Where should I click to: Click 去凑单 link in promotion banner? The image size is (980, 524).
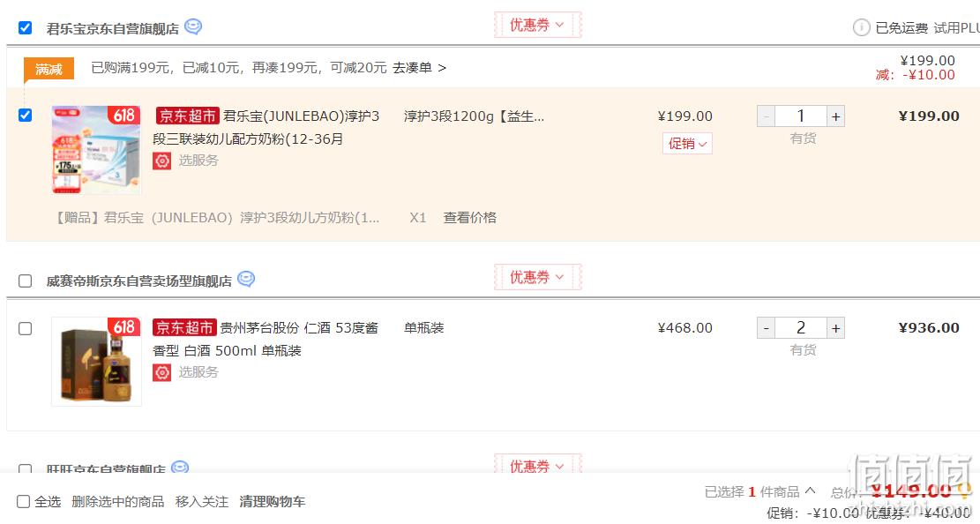pyautogui.click(x=419, y=68)
